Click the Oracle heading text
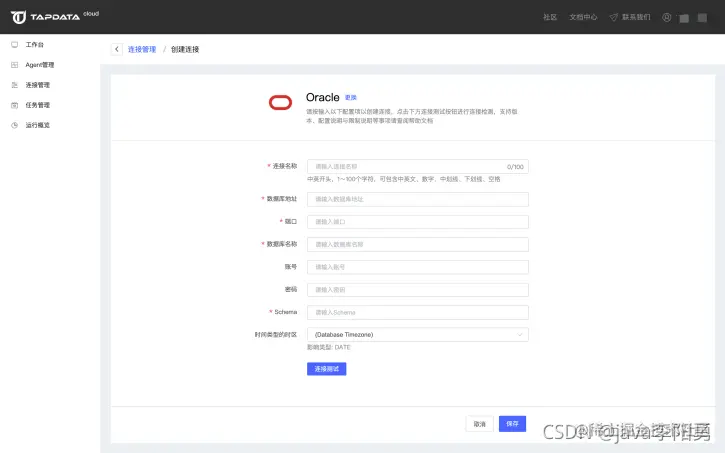 [323, 98]
